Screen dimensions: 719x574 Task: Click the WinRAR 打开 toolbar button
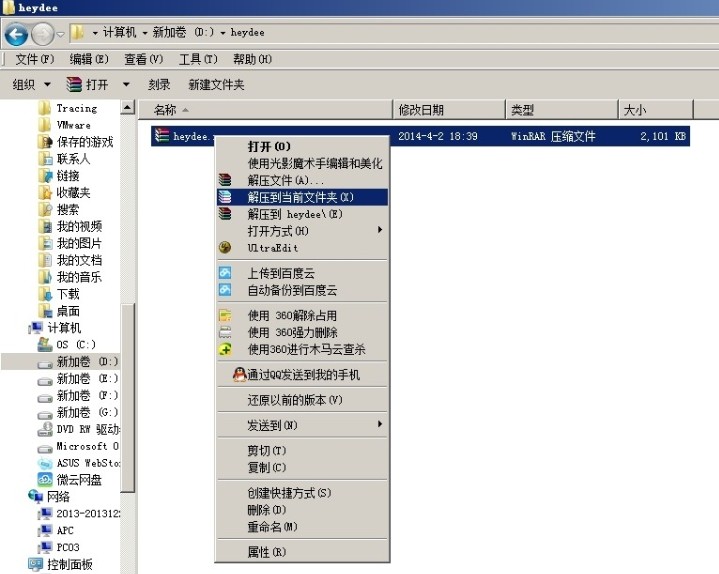(x=87, y=84)
